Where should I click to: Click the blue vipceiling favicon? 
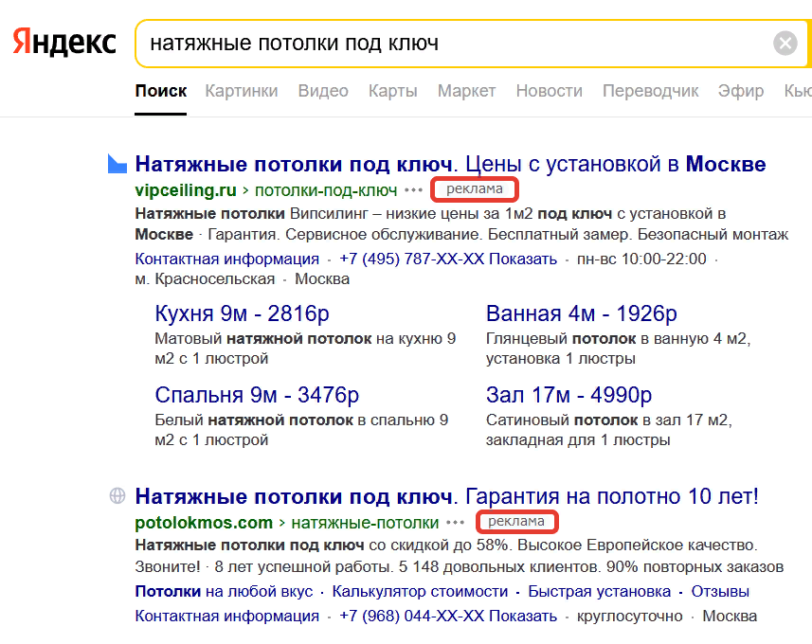point(117,164)
